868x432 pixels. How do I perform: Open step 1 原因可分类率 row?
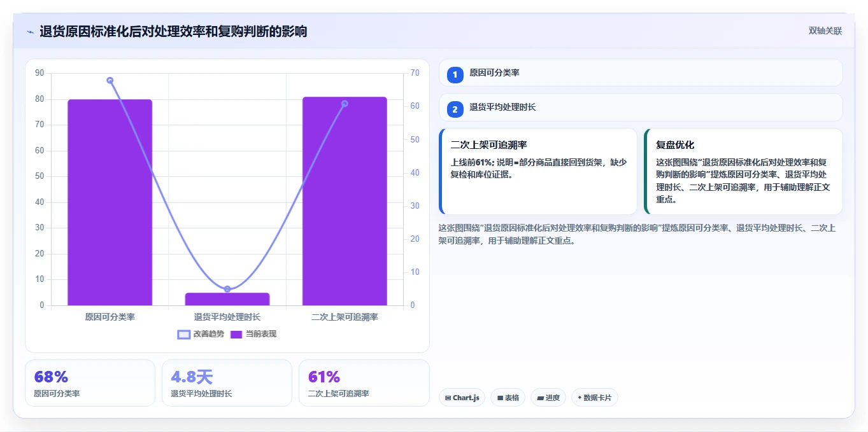[x=641, y=73]
